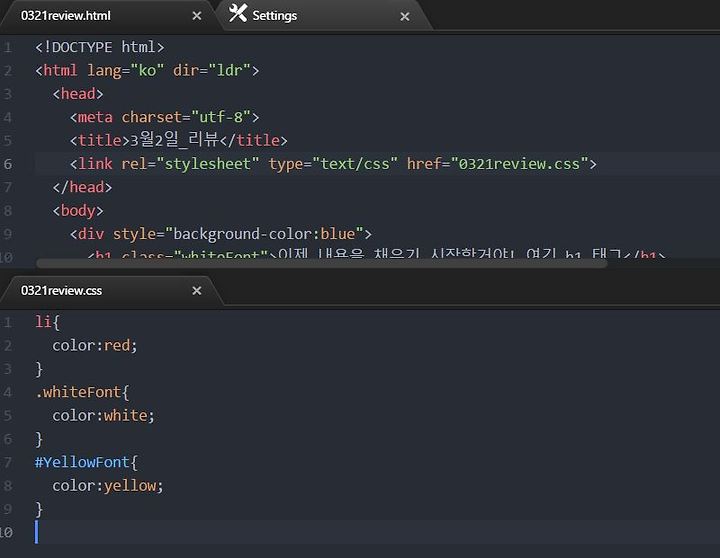Screen dimensions: 720x558
Task: Click line number 4 in CSS gutter
Action: [x=7, y=392]
